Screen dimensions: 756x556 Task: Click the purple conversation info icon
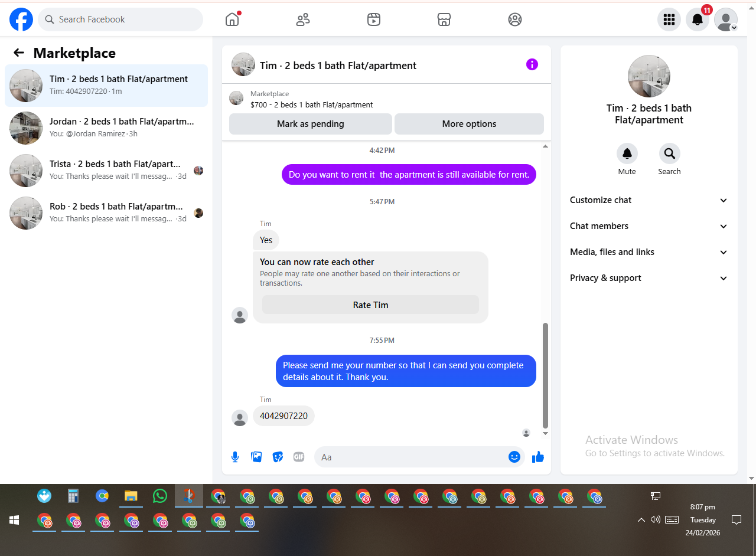532,64
